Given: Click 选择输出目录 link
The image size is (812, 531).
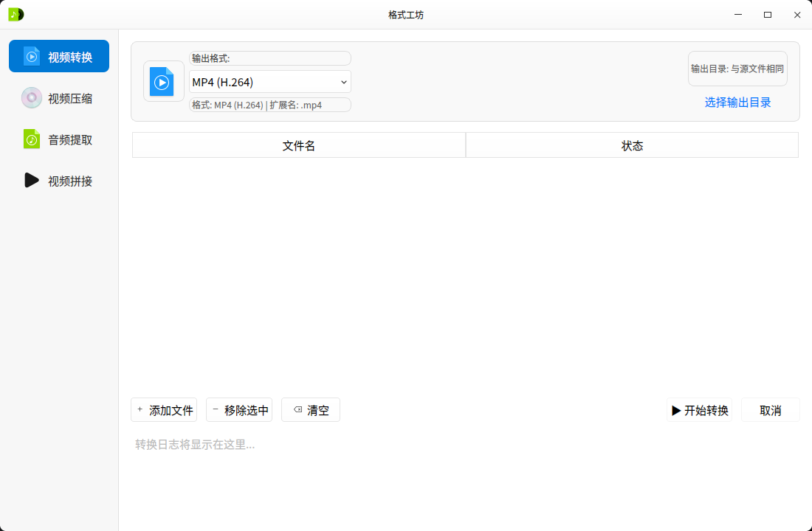Looking at the screenshot, I should 737,103.
